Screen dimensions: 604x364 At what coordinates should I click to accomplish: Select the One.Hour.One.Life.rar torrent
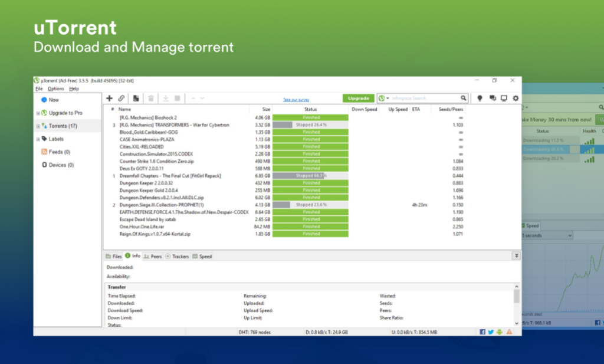click(285, 227)
